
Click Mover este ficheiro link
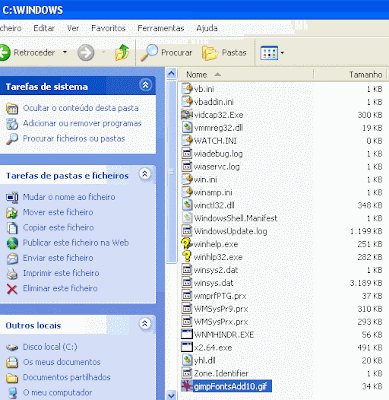pyautogui.click(x=58, y=212)
